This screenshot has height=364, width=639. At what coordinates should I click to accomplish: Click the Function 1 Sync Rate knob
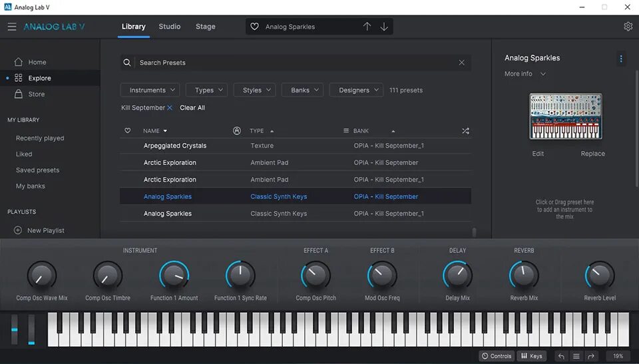[x=240, y=275]
